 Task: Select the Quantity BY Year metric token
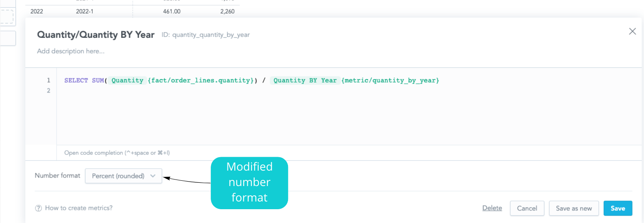click(x=305, y=80)
